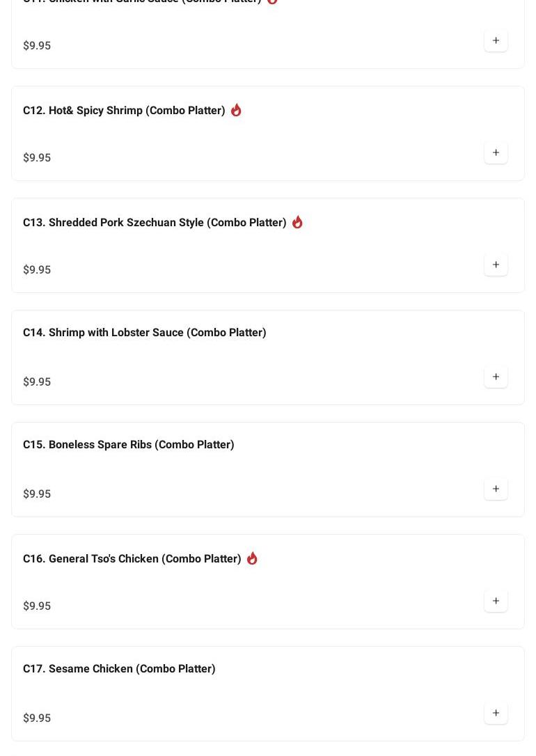Viewport: 536px width, 756px height.
Task: Add C14 Shrimp with Lobster Sauce platter
Action: pyautogui.click(x=496, y=377)
